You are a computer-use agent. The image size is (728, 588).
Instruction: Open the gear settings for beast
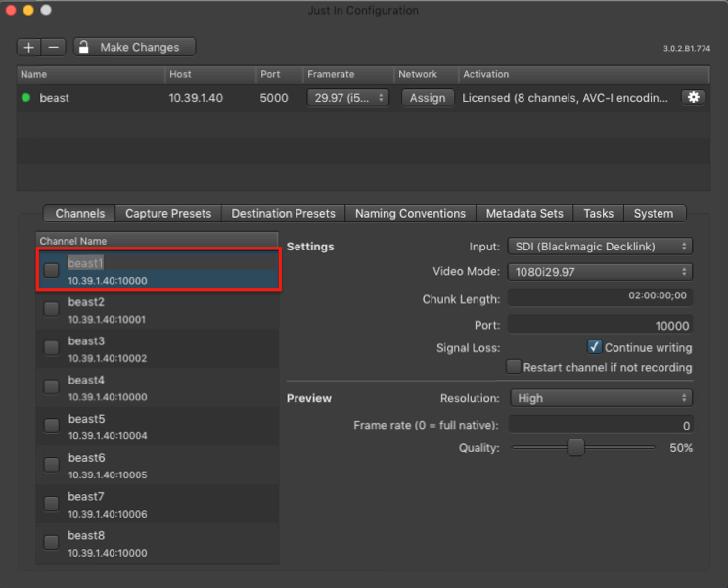[693, 98]
